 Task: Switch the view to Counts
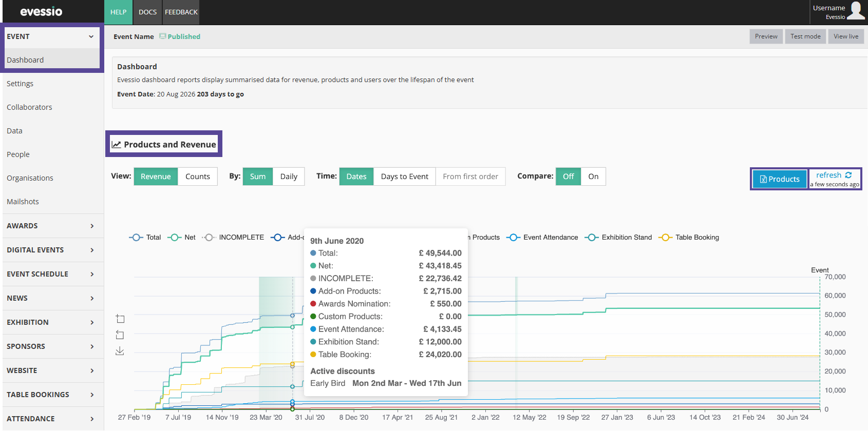[198, 177]
